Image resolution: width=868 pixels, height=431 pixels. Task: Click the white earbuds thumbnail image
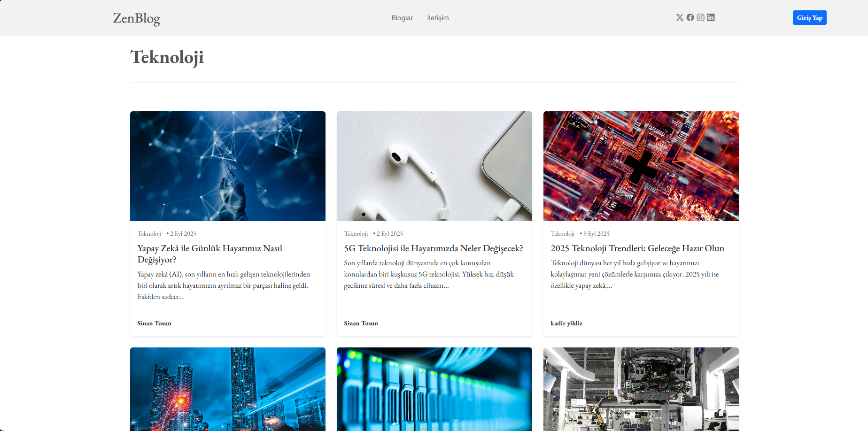434,166
